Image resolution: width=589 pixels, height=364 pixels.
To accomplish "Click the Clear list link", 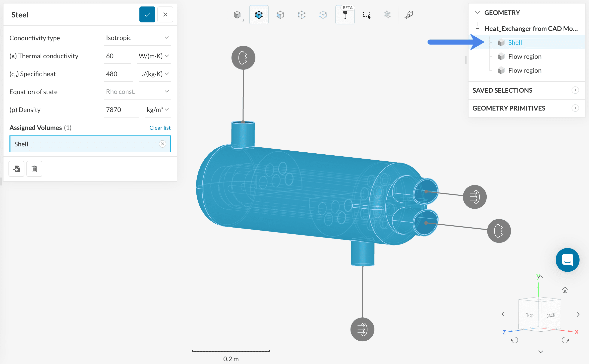I will tap(160, 128).
